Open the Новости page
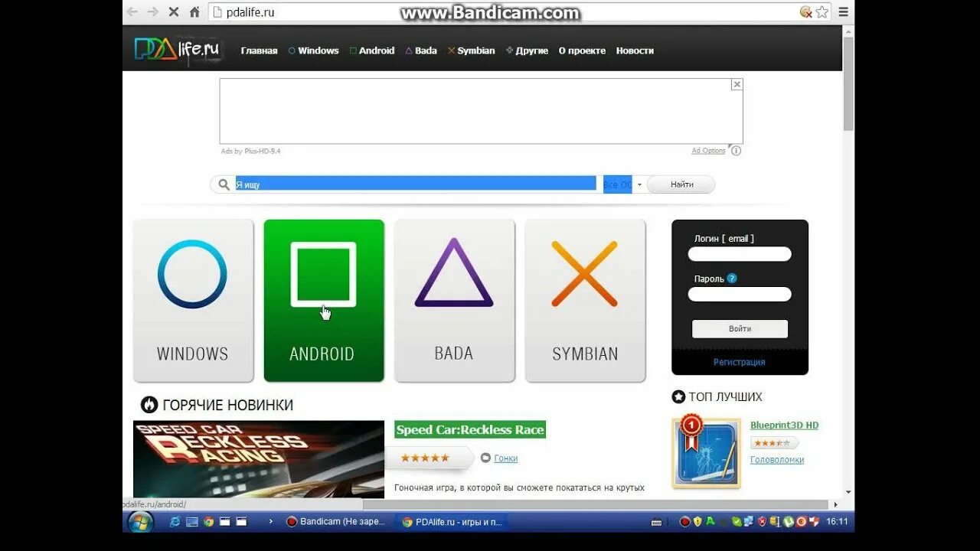Image resolution: width=980 pixels, height=551 pixels. [x=635, y=51]
